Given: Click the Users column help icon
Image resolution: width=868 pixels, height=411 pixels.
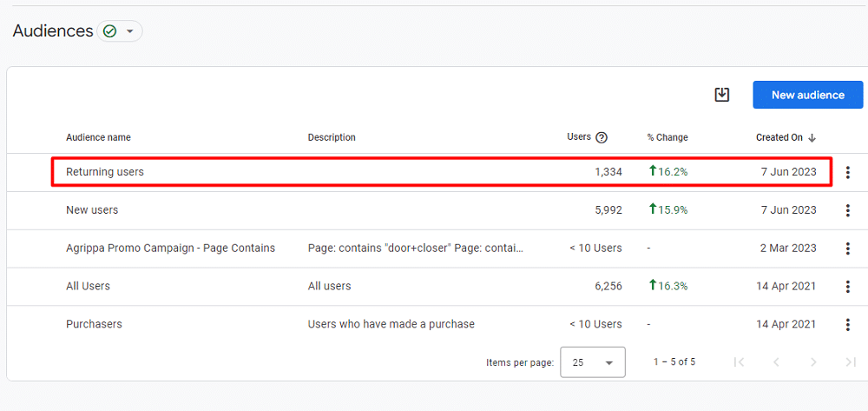Looking at the screenshot, I should (602, 137).
